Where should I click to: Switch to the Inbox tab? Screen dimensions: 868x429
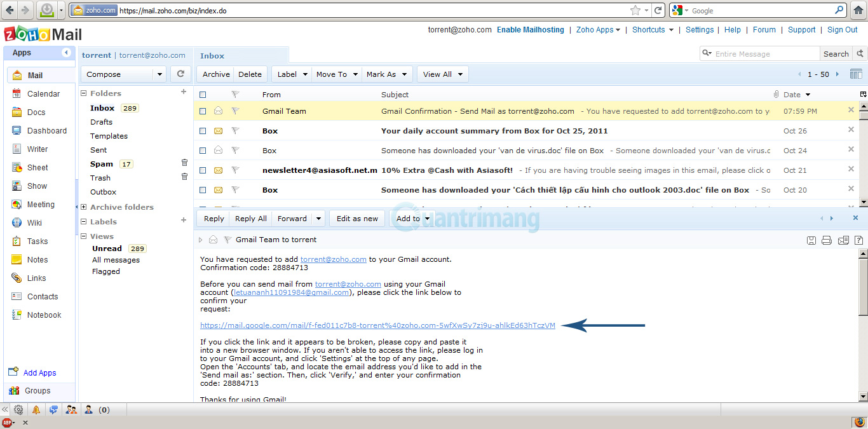pos(212,55)
